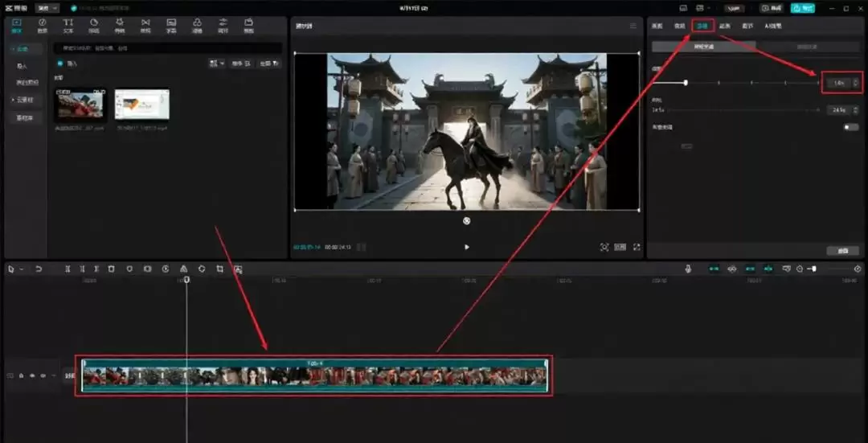Select the normal speed sub-tab
The height and width of the screenshot is (443, 868).
[x=704, y=47]
